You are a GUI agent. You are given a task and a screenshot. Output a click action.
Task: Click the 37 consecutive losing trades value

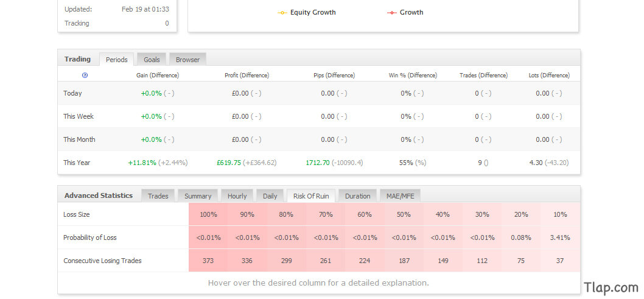(560, 261)
